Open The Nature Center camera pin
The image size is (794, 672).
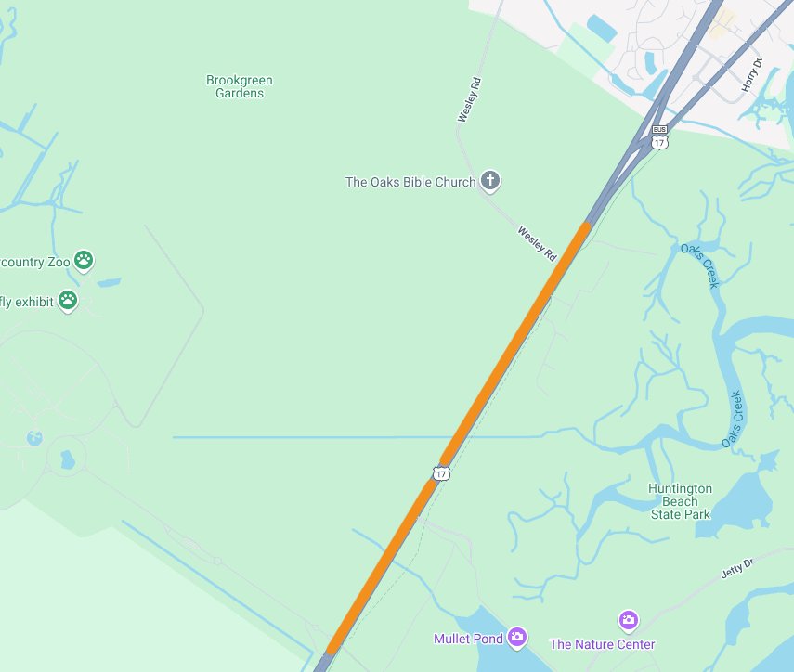pyautogui.click(x=629, y=620)
